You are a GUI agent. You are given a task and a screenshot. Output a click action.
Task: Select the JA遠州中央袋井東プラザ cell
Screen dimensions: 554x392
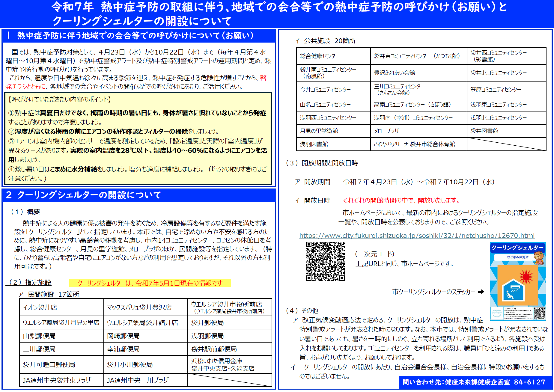61,380
